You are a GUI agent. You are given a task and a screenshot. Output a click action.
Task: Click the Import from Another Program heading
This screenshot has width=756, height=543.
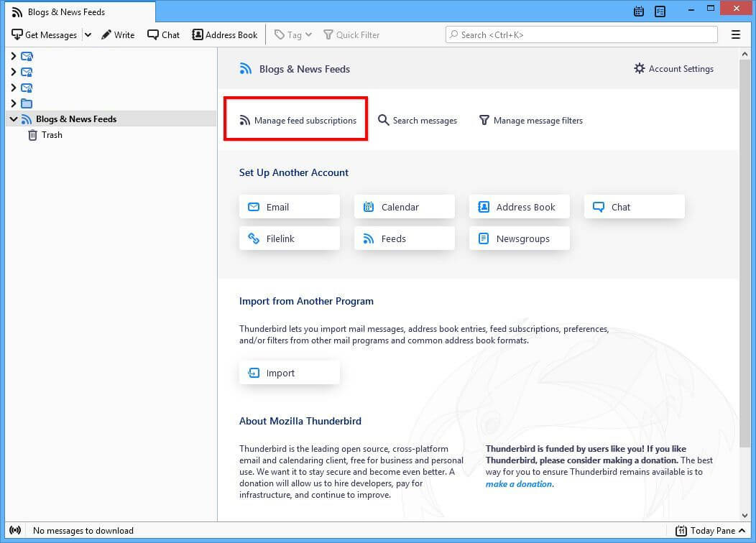[x=306, y=301]
